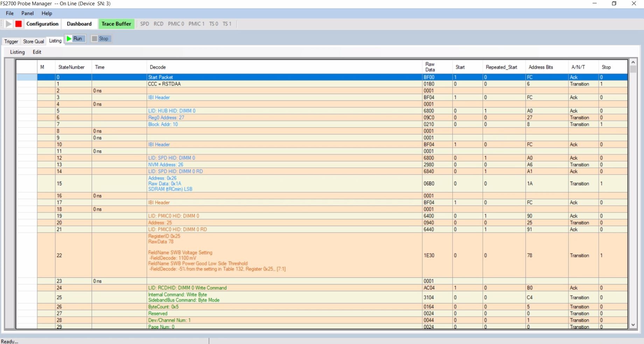Click raw data value 2980
Image resolution: width=644 pixels, height=344 pixels.
(x=429, y=165)
